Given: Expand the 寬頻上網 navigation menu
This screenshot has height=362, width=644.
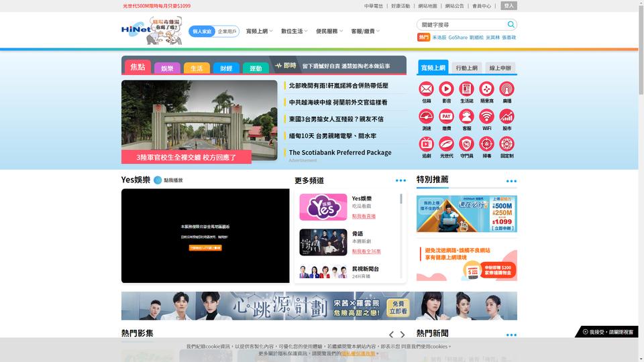Looking at the screenshot, I should tap(259, 32).
